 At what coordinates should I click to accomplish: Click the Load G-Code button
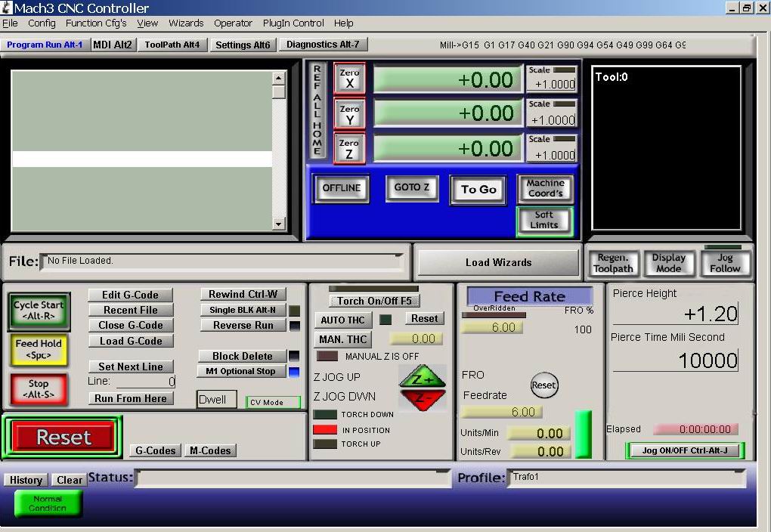click(x=130, y=342)
